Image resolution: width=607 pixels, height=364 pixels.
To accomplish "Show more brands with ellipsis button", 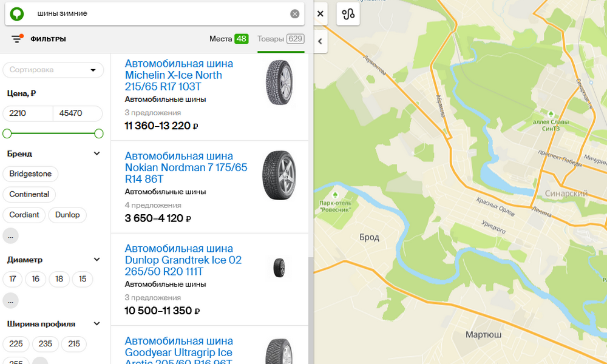I will tap(10, 236).
